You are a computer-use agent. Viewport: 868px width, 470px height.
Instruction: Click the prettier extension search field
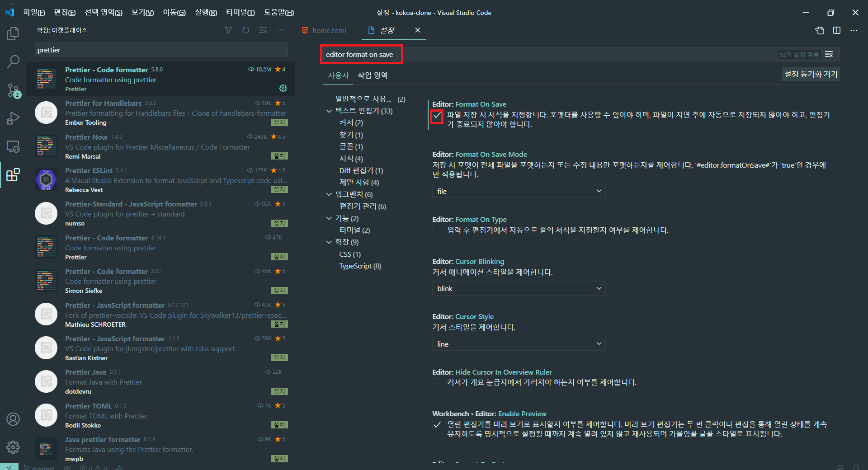161,50
